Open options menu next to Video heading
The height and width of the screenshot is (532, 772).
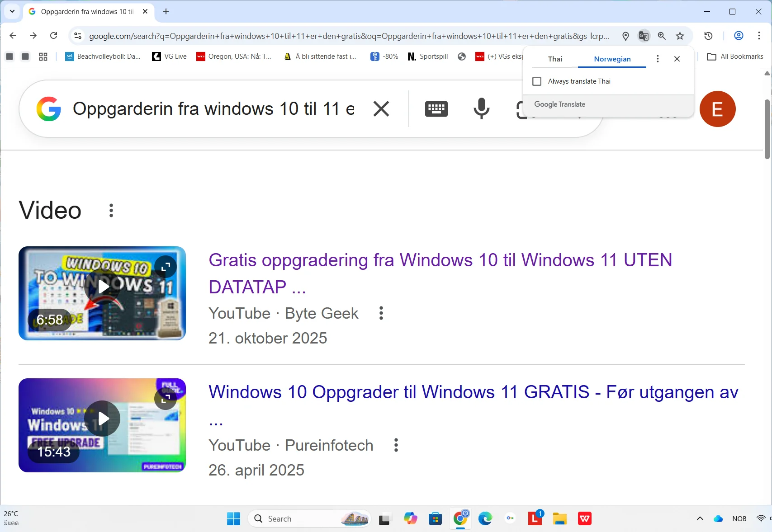coord(110,210)
